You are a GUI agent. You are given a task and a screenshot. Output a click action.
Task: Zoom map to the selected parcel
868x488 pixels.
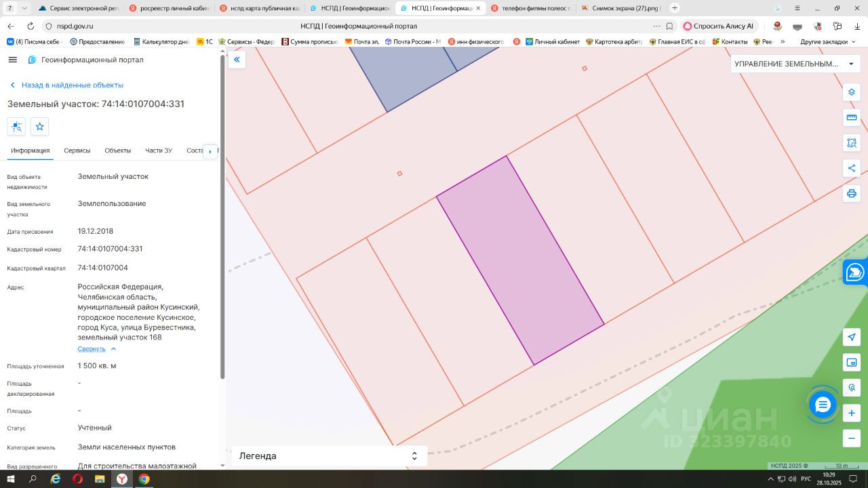pos(16,127)
